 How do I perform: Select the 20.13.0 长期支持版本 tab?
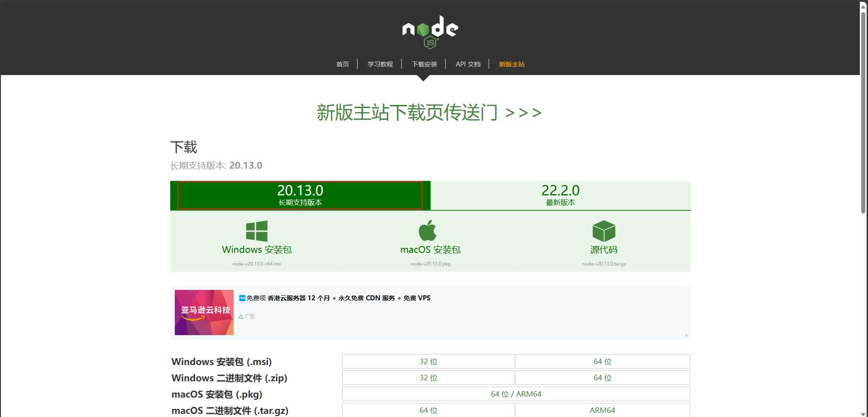300,195
